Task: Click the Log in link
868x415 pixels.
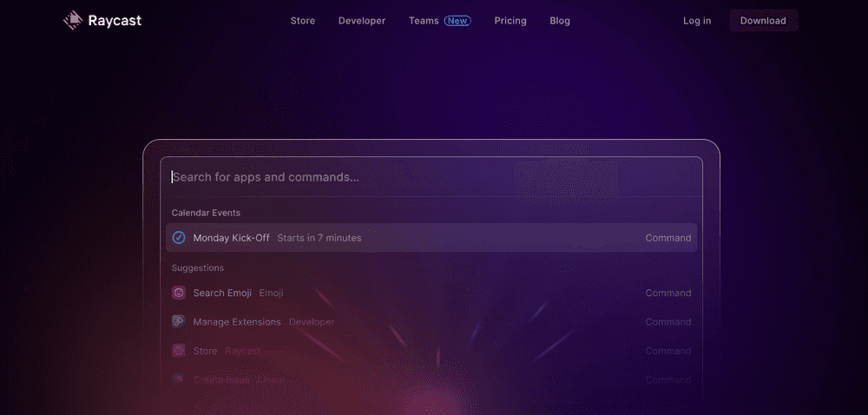Action: (x=697, y=21)
